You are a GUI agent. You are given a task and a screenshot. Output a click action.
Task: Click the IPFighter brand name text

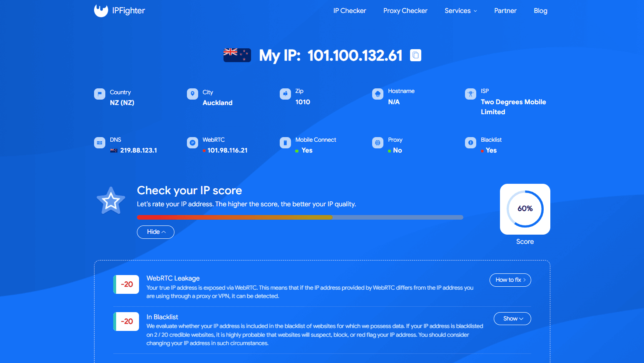(x=129, y=11)
